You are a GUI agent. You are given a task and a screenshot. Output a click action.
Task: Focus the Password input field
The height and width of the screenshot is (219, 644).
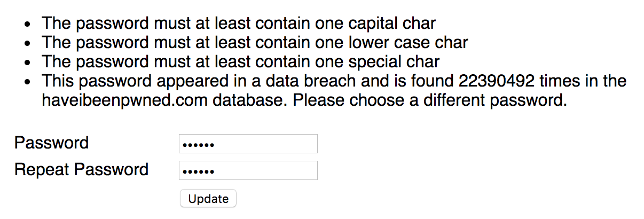[x=248, y=144]
